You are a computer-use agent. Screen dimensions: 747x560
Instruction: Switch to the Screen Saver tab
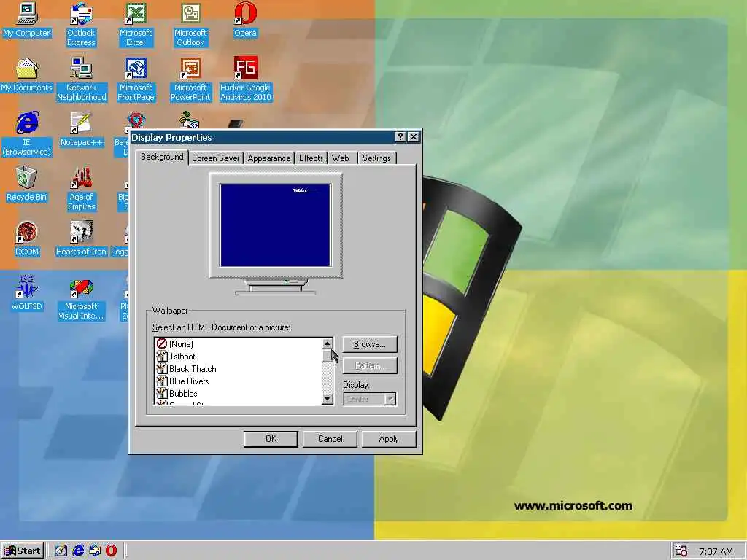coord(216,158)
